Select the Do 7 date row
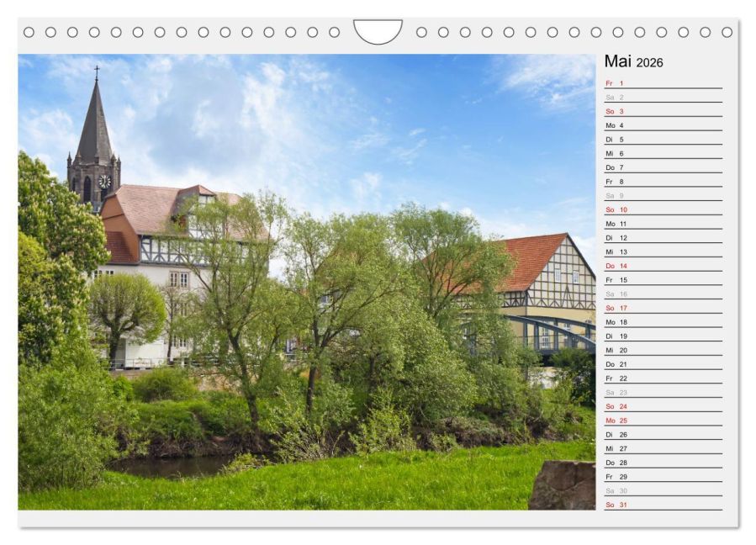The image size is (756, 545). click(x=663, y=167)
